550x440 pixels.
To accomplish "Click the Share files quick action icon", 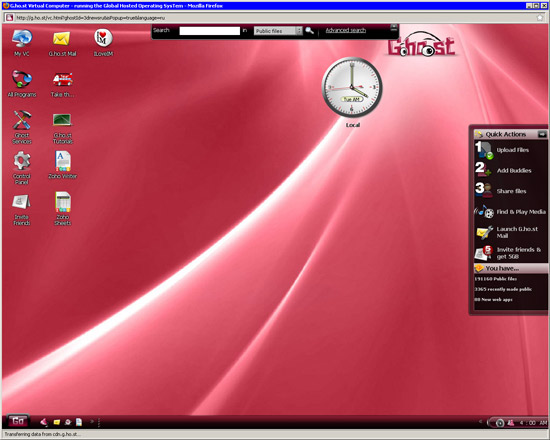I will coord(483,190).
